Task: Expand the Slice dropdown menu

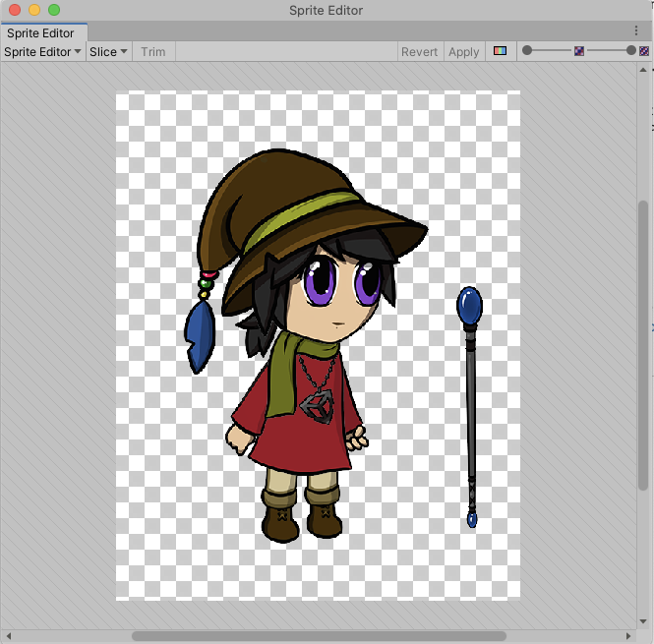Action: 109,51
